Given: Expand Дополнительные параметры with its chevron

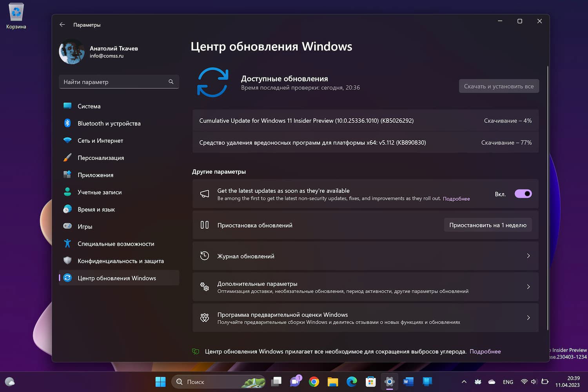Looking at the screenshot, I should pos(528,287).
